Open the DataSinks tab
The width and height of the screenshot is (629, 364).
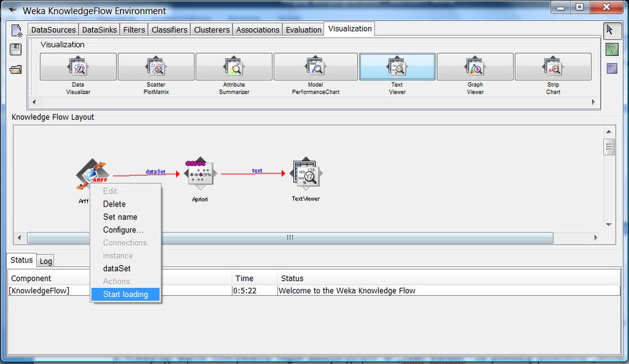click(100, 30)
